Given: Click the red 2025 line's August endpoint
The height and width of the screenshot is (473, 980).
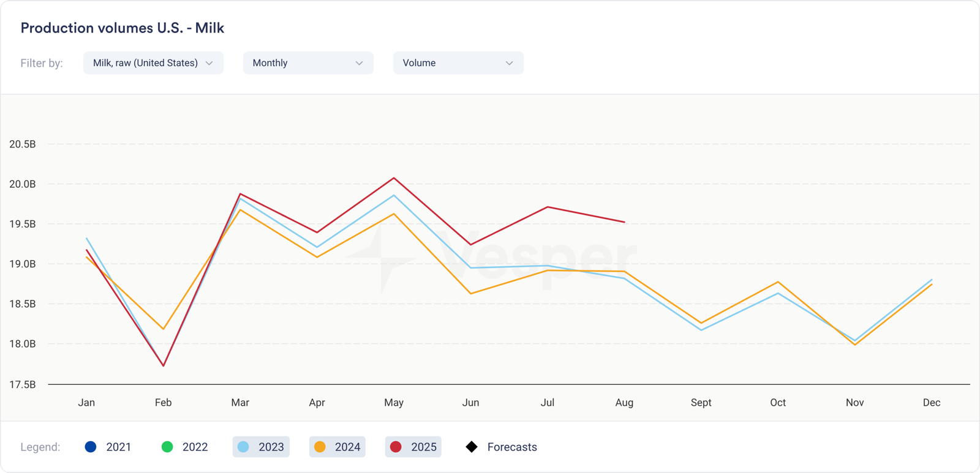Looking at the screenshot, I should pos(624,222).
